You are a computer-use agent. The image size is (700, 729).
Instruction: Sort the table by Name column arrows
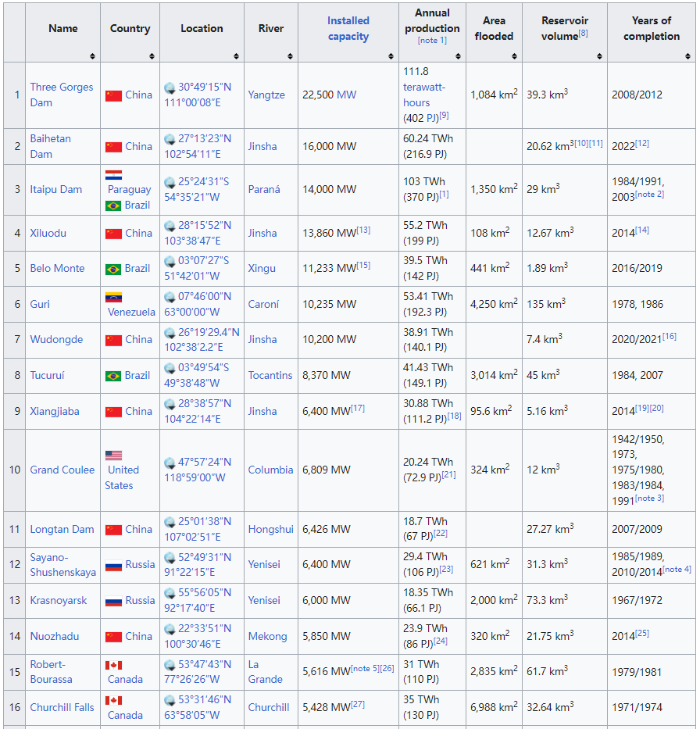click(92, 56)
